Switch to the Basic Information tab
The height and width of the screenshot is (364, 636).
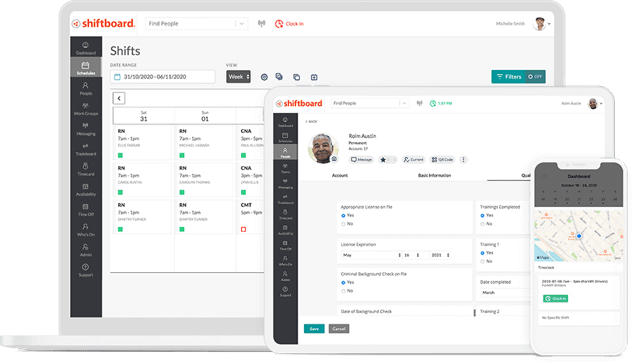[435, 176]
